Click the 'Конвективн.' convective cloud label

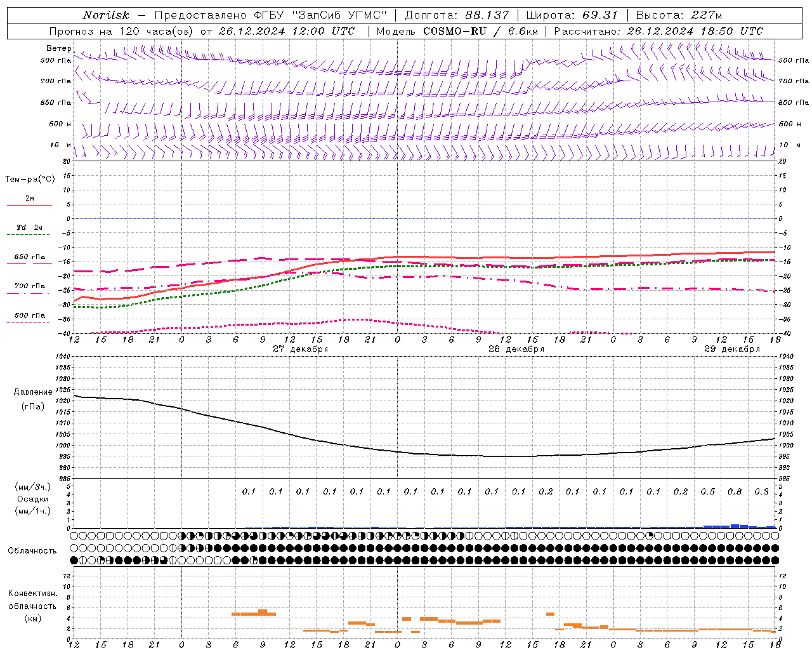click(x=33, y=594)
